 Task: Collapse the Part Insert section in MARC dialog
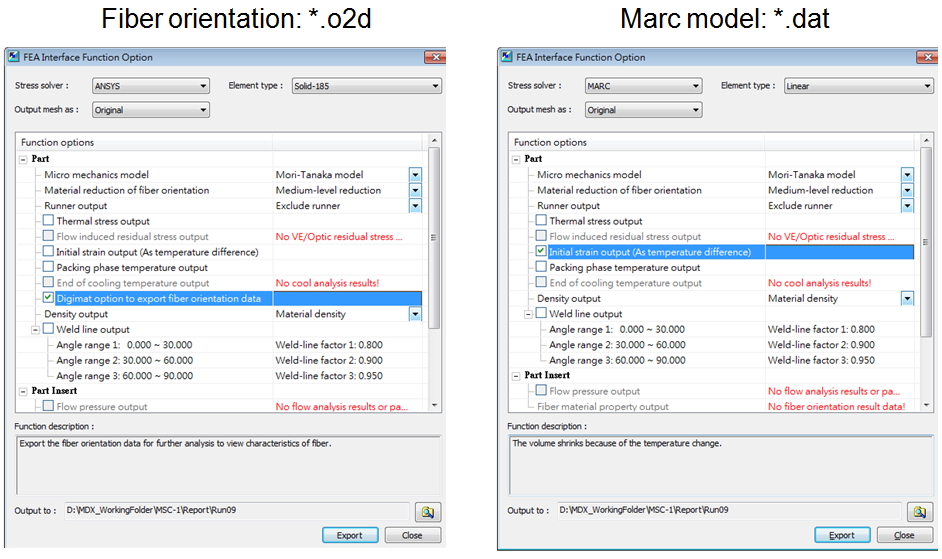tap(516, 376)
